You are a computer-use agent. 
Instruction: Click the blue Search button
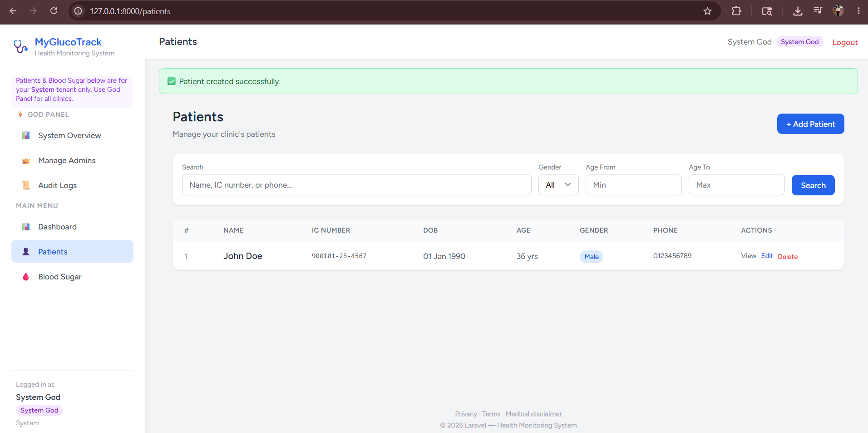tap(813, 185)
